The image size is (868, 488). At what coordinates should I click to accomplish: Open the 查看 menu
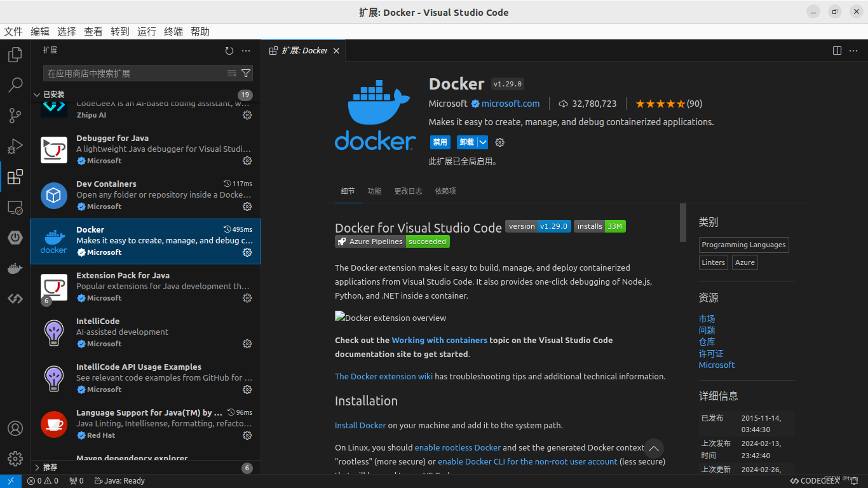pos(93,32)
